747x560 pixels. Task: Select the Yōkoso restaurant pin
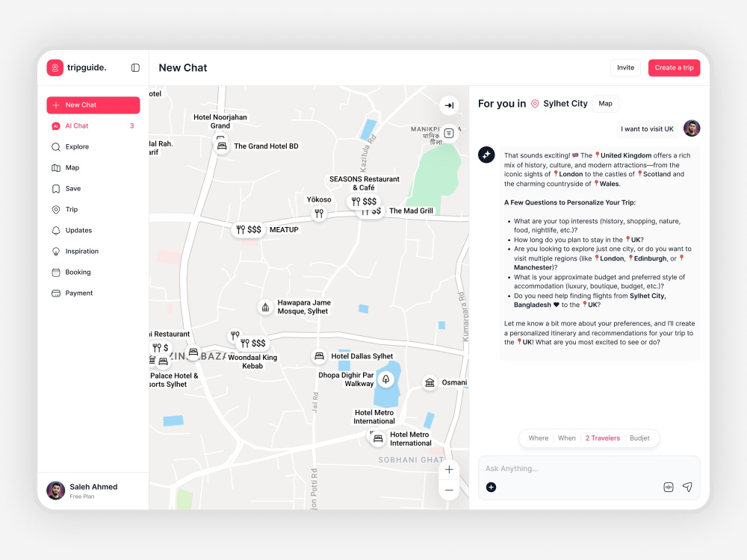tap(319, 214)
